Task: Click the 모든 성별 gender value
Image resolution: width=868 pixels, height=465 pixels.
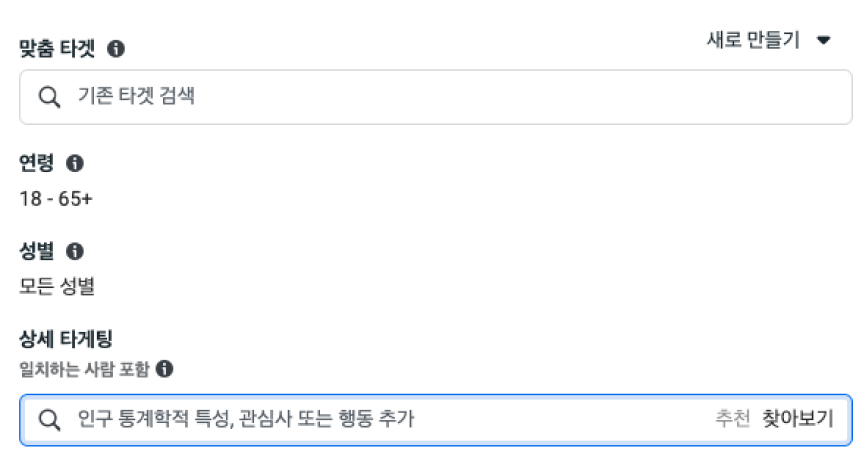Action: 57,286
